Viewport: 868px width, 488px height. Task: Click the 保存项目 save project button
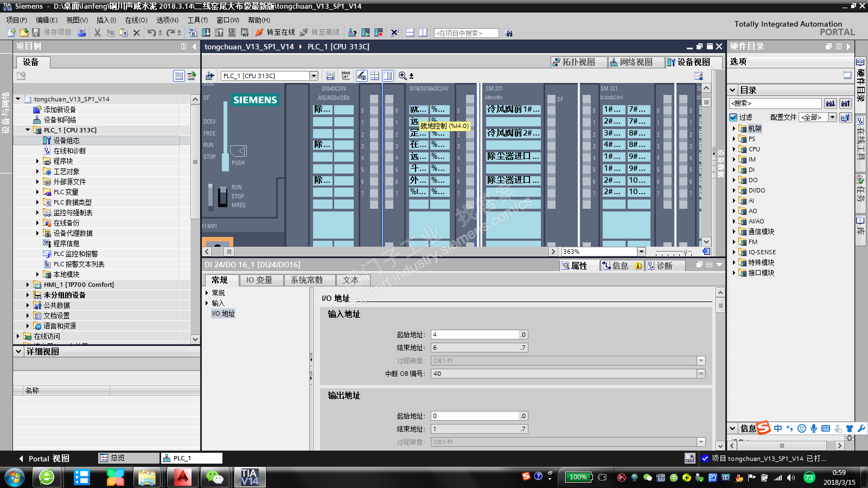[52, 33]
